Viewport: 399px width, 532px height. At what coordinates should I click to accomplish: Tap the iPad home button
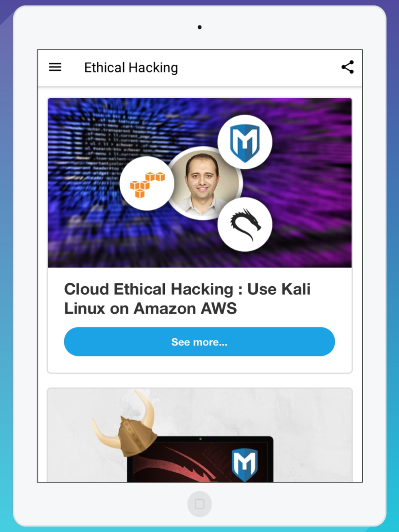(199, 504)
